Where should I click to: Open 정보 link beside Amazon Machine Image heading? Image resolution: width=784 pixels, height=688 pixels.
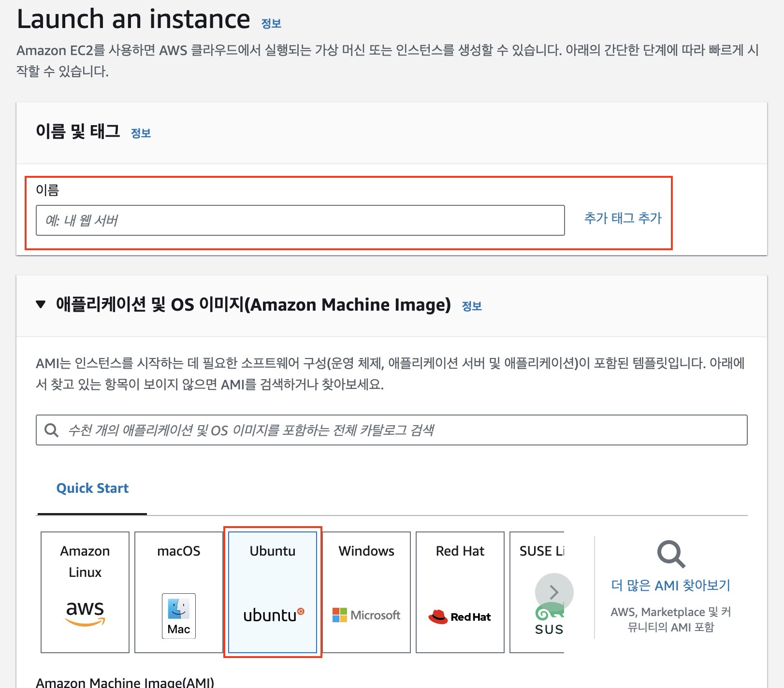pos(472,306)
